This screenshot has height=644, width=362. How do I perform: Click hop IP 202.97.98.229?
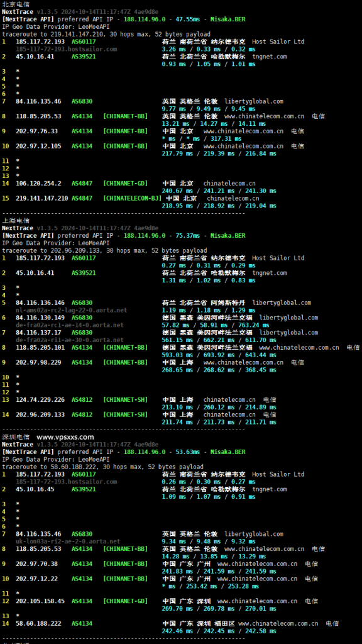point(38,363)
